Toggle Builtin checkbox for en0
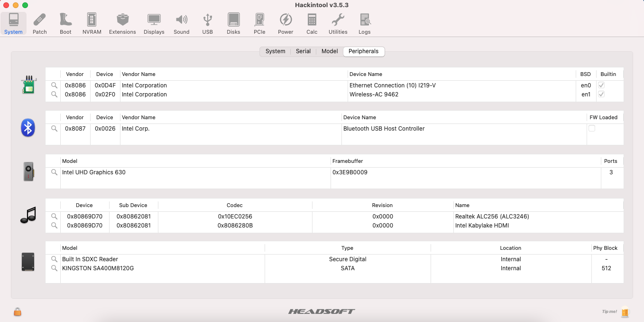Viewport: 644px width, 322px height. [x=601, y=85]
